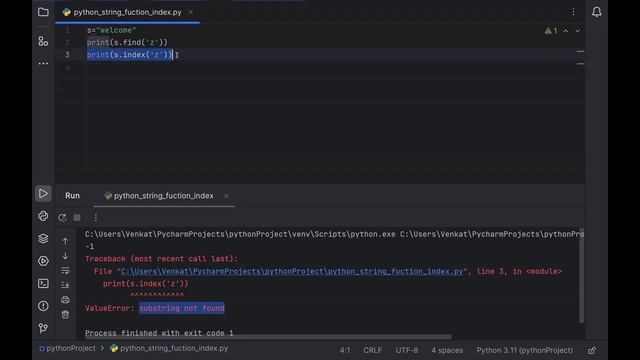Open the Python Packages tool window icon

click(43, 238)
